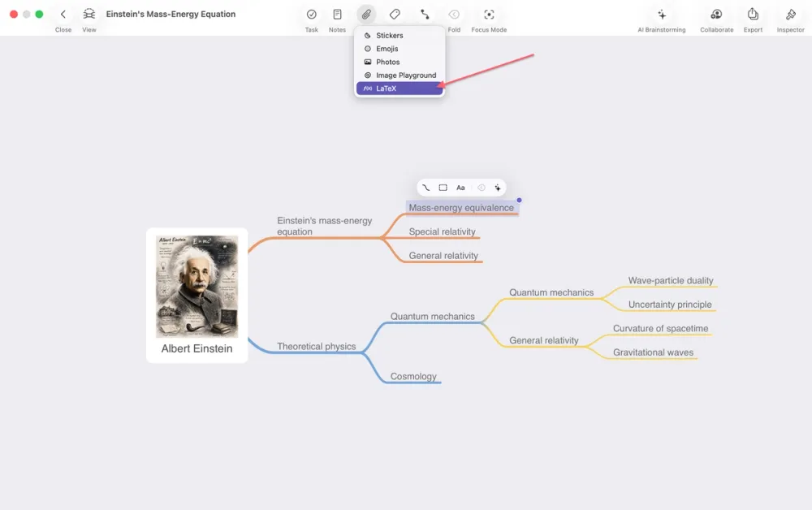Select the Mass-energy equivalence topic
This screenshot has width=812, height=510.
[x=461, y=208]
